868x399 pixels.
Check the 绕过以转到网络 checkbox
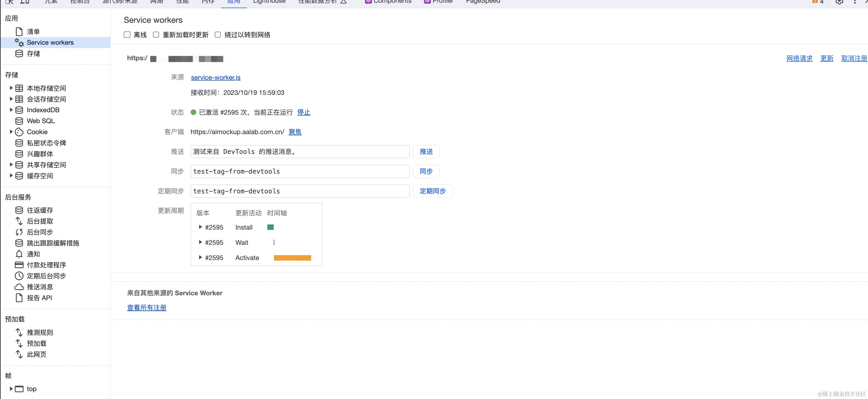218,35
